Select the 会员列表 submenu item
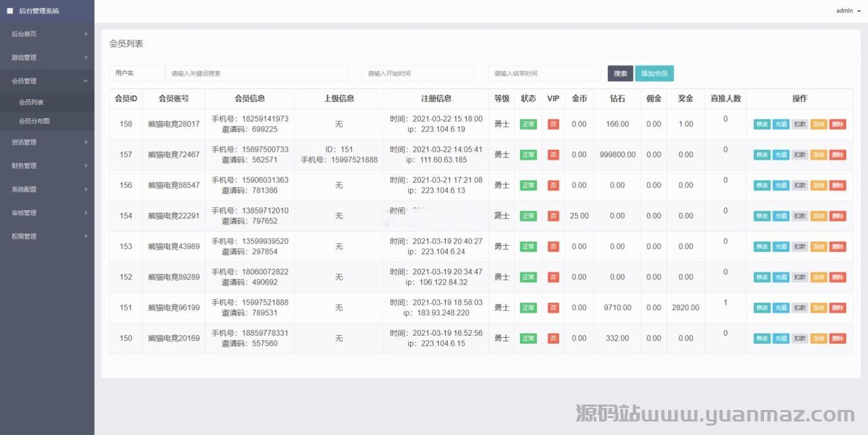868x435 pixels. pos(31,103)
